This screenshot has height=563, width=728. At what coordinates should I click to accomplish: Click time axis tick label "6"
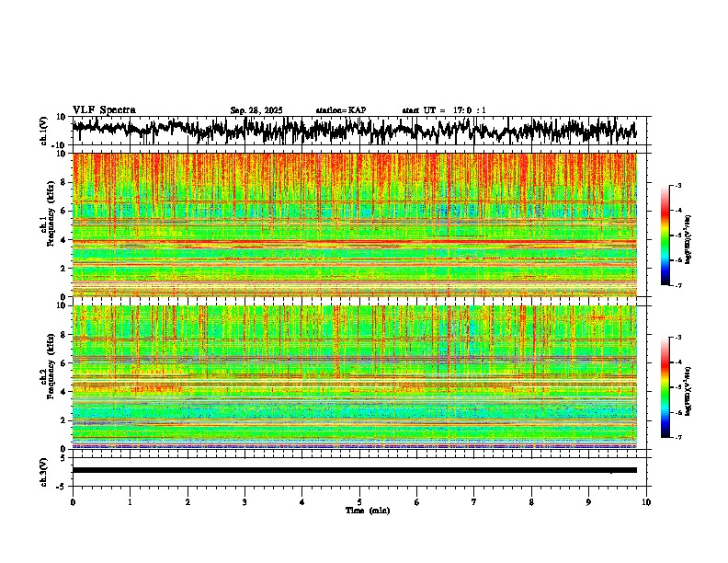417,502
